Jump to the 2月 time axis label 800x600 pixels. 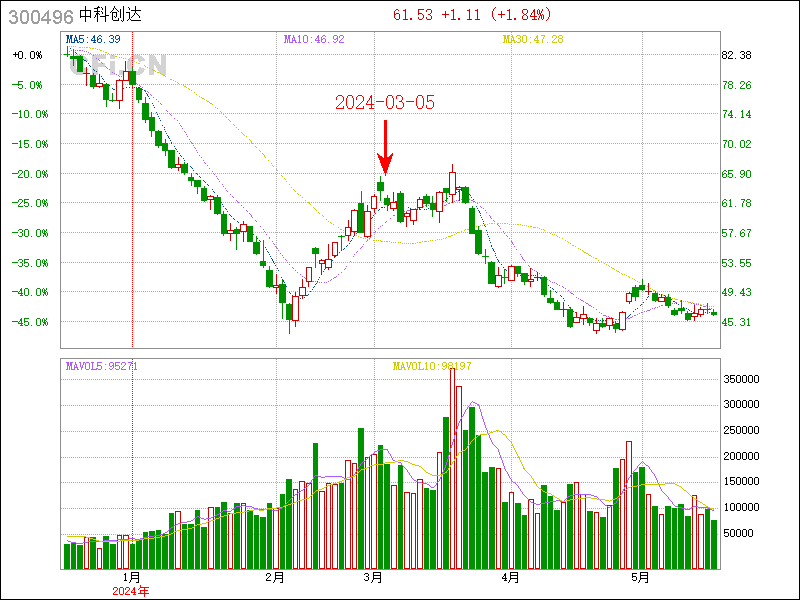(x=275, y=577)
